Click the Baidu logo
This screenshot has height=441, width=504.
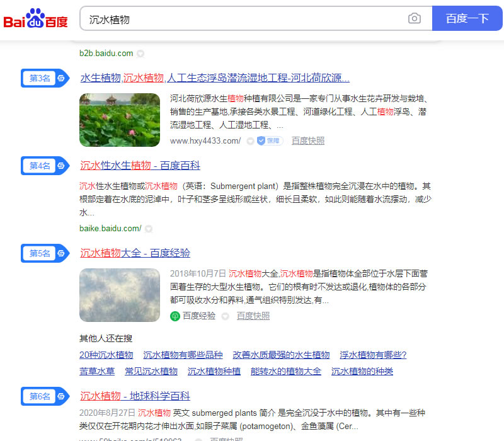tap(36, 19)
